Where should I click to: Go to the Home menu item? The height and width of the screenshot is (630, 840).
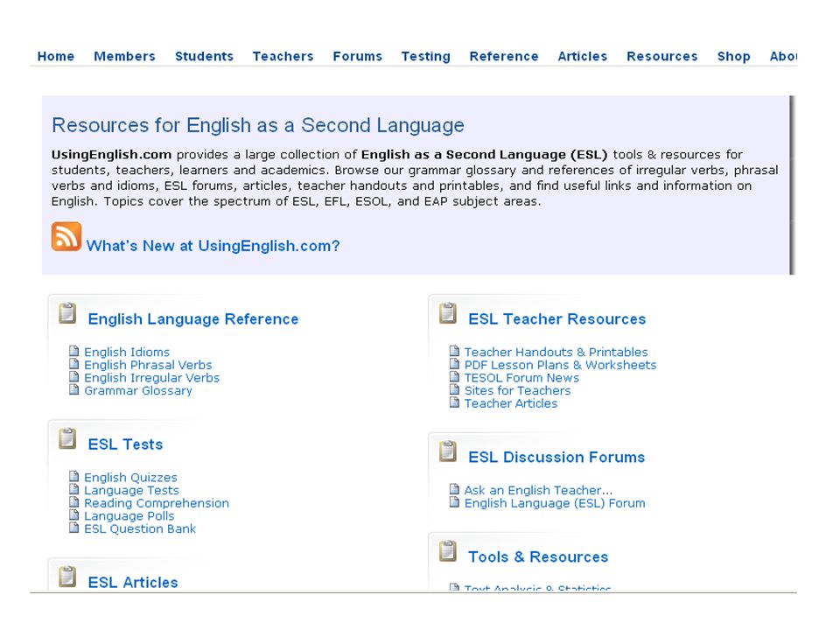[x=56, y=56]
